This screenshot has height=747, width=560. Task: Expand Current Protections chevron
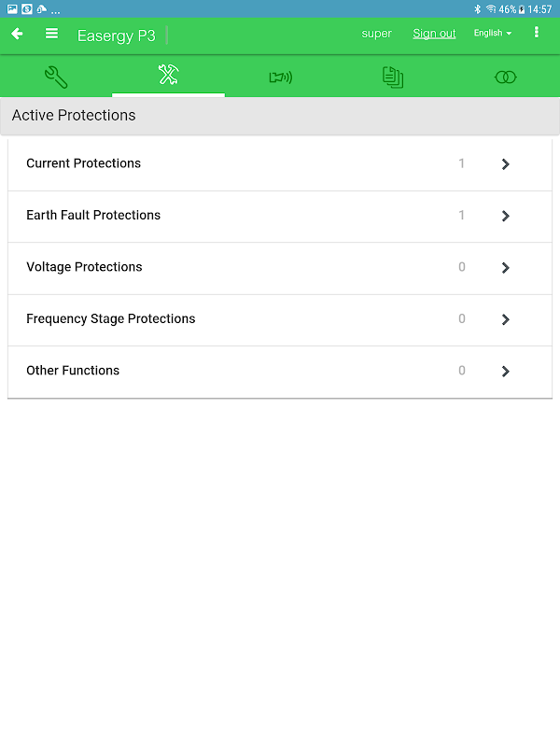[505, 164]
